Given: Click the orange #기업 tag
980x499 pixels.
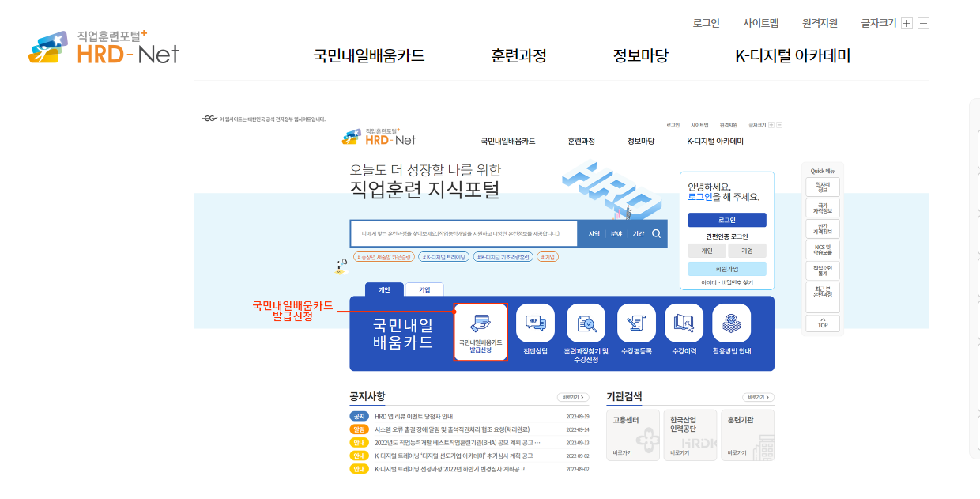Looking at the screenshot, I should 548,257.
